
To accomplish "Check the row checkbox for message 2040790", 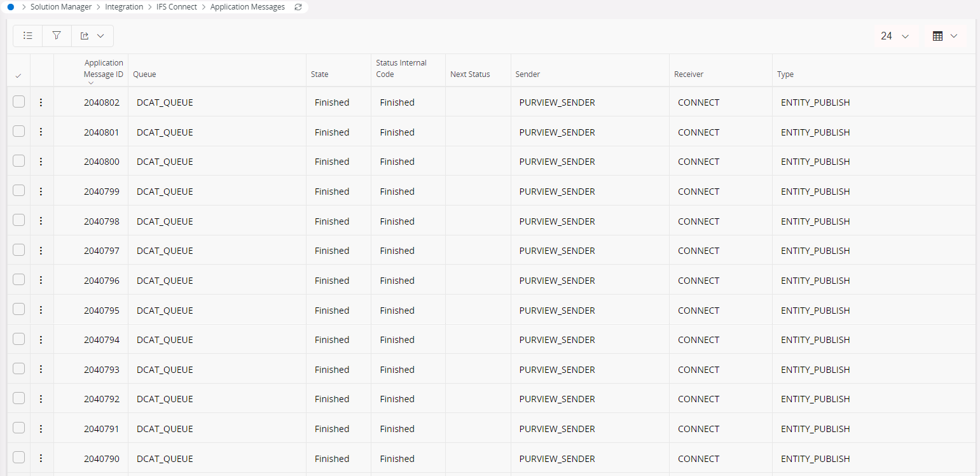I will (19, 458).
